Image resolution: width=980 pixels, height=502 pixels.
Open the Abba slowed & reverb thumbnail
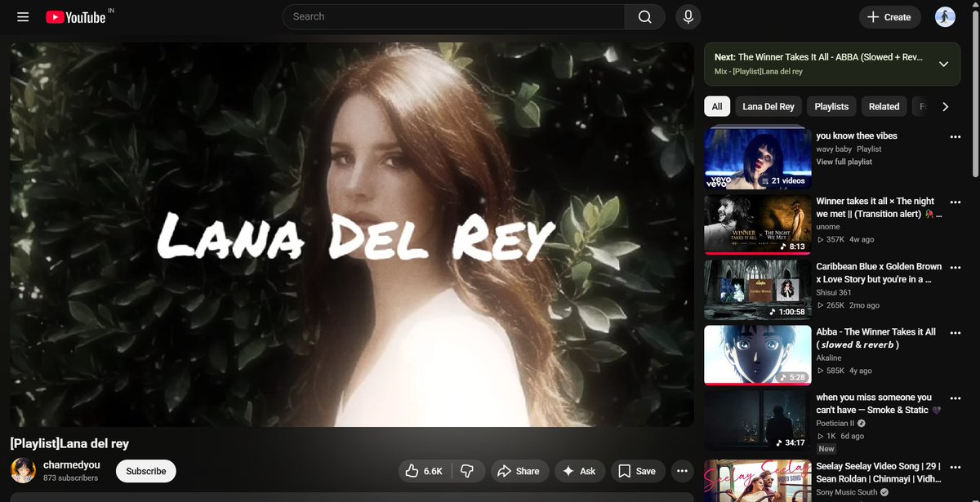click(x=758, y=355)
